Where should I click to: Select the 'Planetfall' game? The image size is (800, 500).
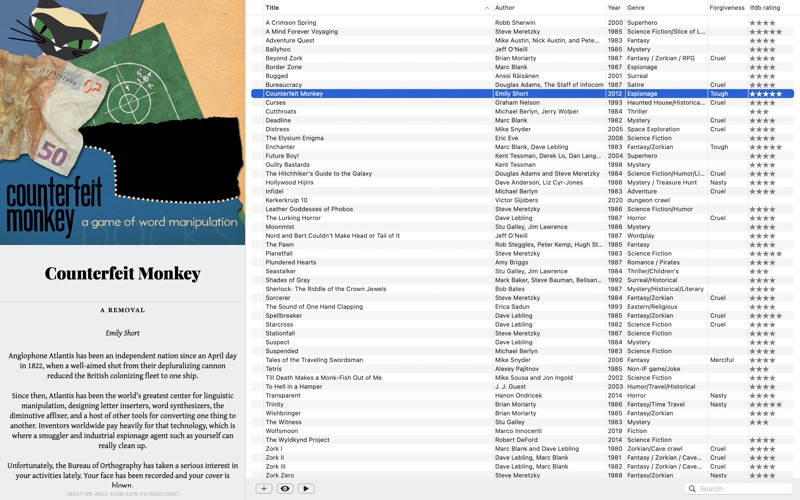pos(522,254)
